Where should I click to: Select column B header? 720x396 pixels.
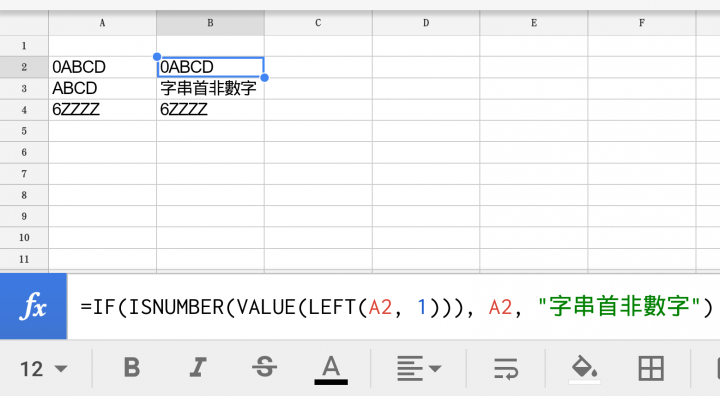210,23
